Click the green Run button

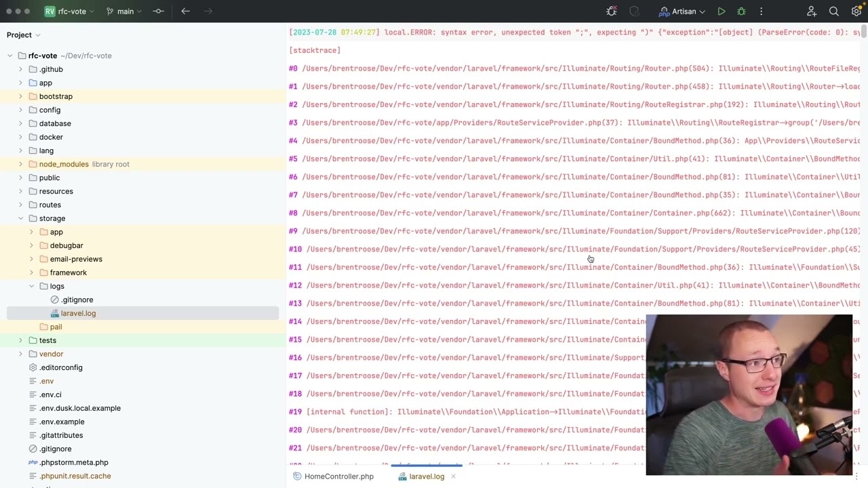722,12
